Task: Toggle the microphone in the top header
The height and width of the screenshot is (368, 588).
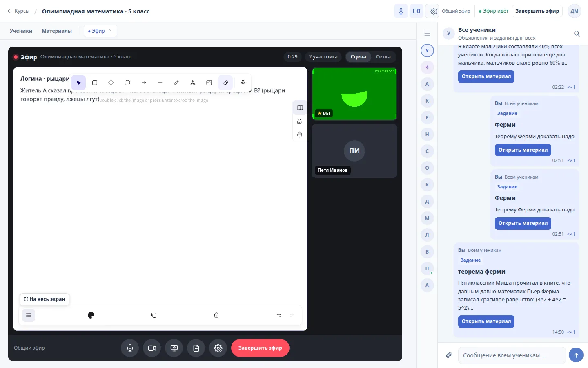Action: [x=401, y=11]
